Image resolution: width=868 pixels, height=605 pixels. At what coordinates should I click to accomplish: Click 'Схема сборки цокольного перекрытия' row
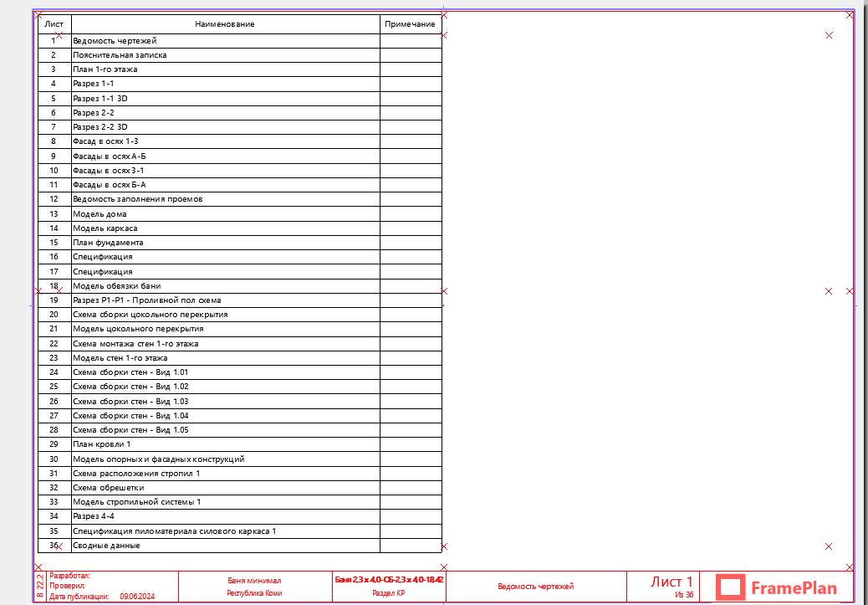(151, 315)
